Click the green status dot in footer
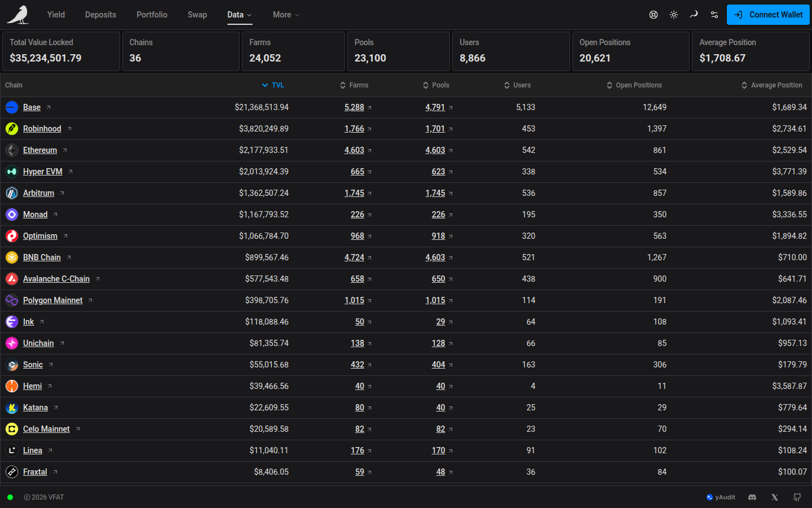812x508 pixels. pos(10,497)
